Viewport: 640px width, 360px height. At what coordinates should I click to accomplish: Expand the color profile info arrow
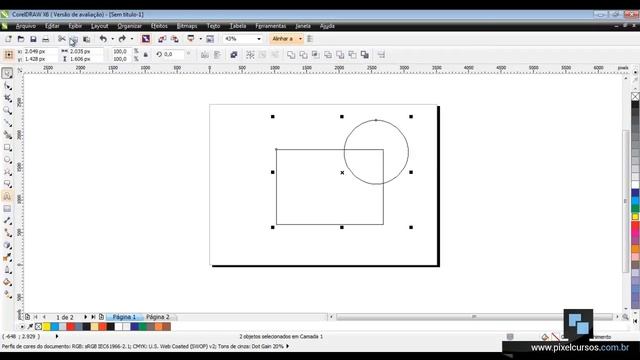(x=287, y=346)
